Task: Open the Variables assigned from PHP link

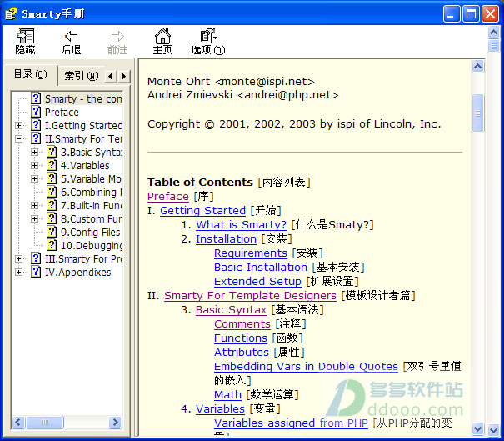Action: 291,423
